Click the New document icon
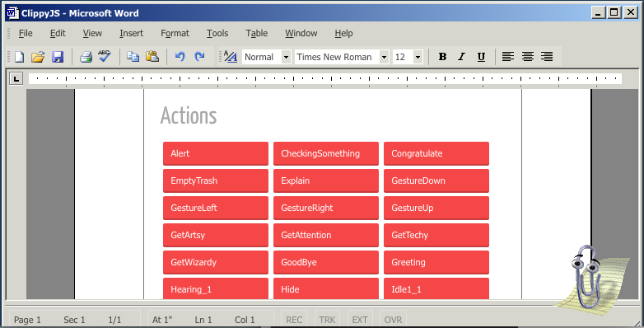Screen dimensions: 644x328 click(19, 57)
